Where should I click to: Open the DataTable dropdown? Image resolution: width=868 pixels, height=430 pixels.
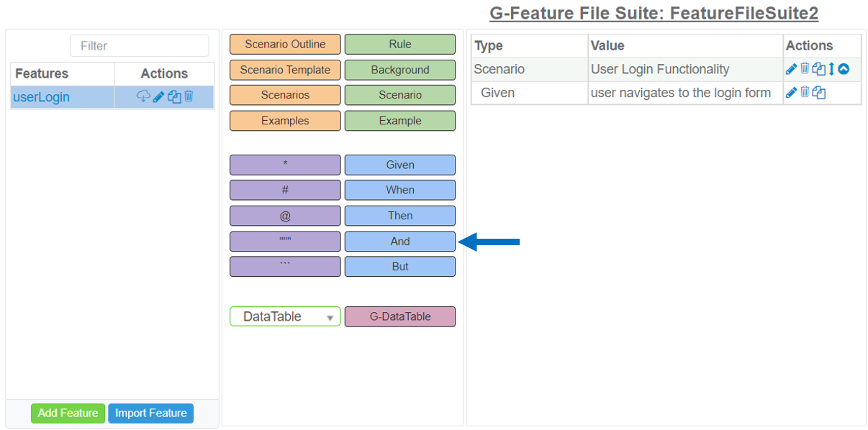[x=285, y=316]
